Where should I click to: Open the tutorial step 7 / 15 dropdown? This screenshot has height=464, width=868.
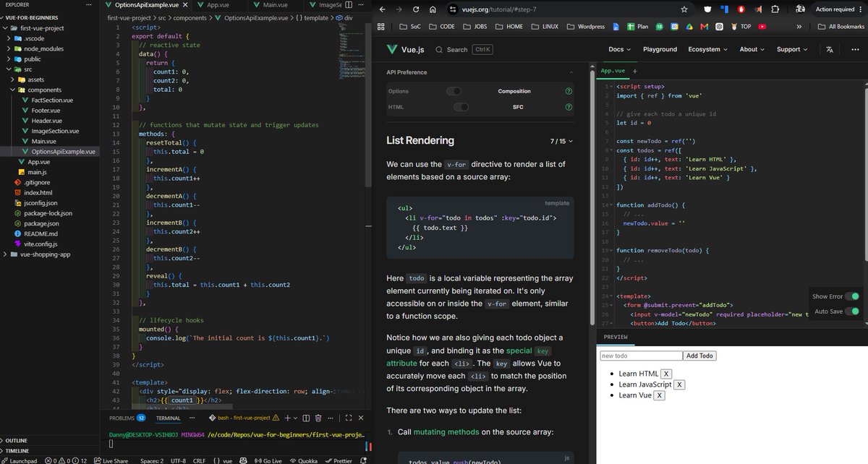click(561, 141)
